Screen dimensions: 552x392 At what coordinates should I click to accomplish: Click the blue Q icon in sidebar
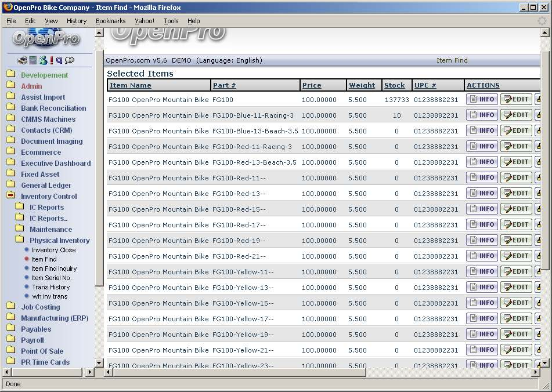(x=59, y=60)
